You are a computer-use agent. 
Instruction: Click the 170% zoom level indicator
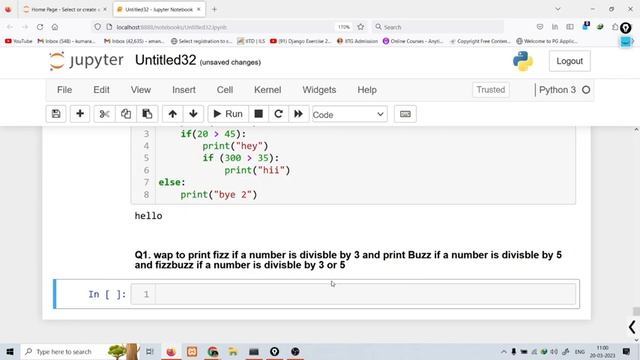click(x=344, y=27)
